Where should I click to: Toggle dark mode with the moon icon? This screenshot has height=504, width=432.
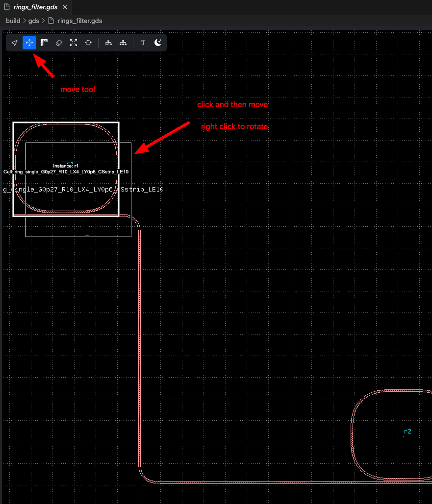click(158, 43)
